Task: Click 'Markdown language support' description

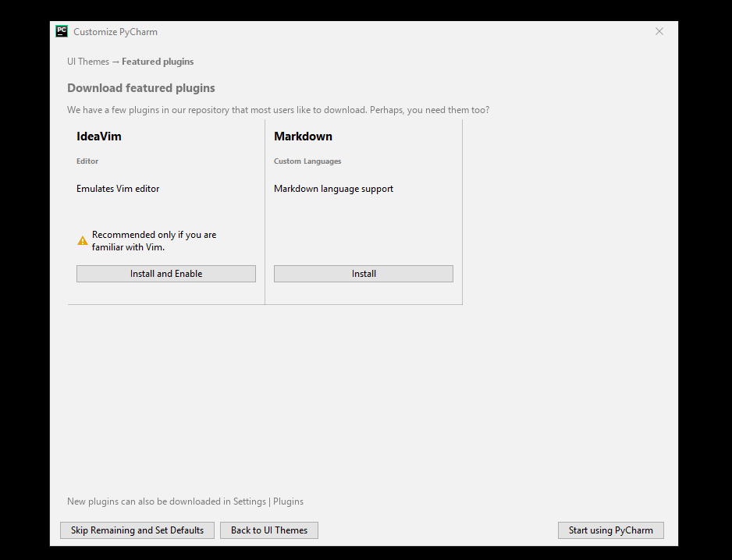Action: 334,189
